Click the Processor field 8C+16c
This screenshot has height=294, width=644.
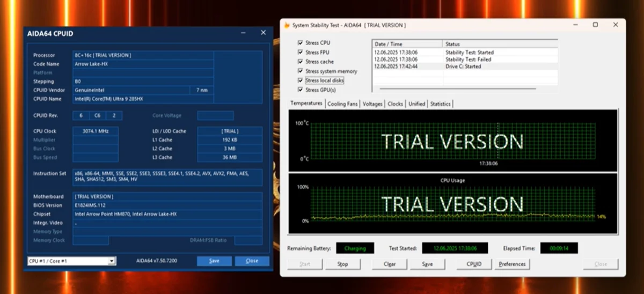point(143,55)
